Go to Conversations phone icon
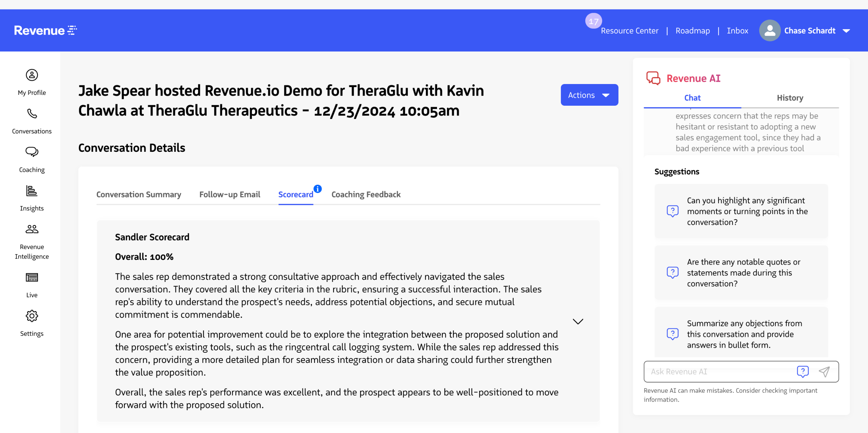The width and height of the screenshot is (868, 433). 32,114
